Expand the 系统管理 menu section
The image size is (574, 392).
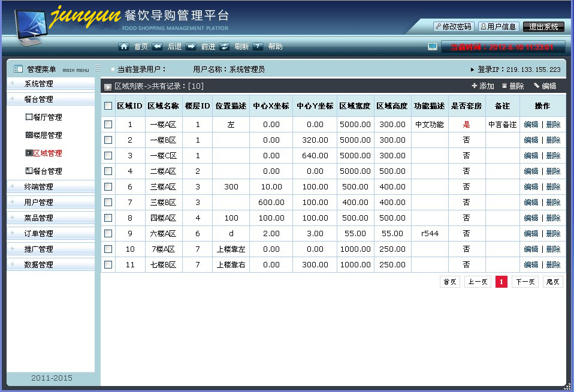click(x=50, y=83)
